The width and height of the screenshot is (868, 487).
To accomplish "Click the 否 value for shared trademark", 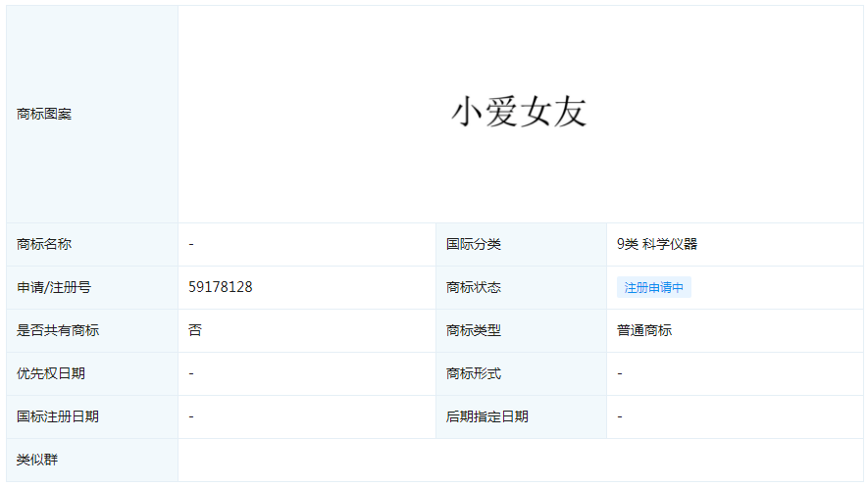I will coord(195,330).
